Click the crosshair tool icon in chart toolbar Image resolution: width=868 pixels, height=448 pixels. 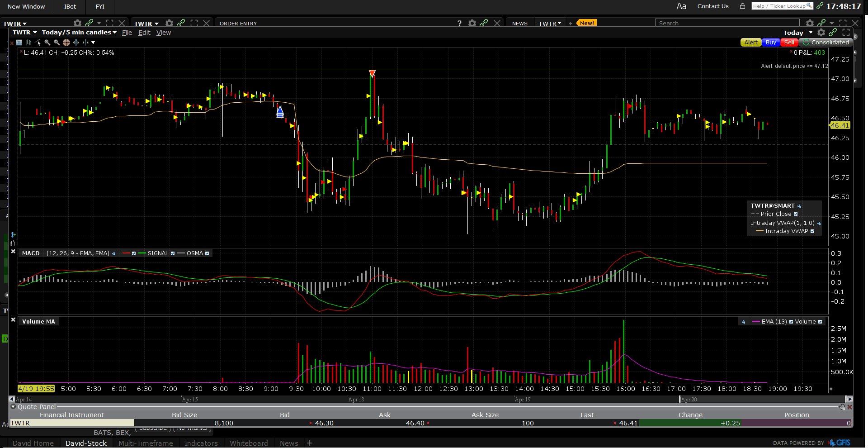[66, 43]
